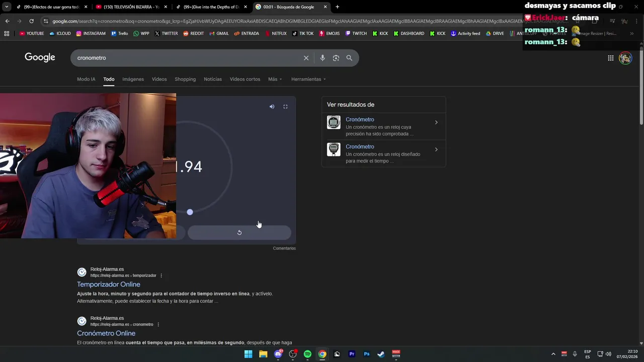Switch to the TELEVISIÓN BIZARRA YouTube tab

tap(132, 7)
